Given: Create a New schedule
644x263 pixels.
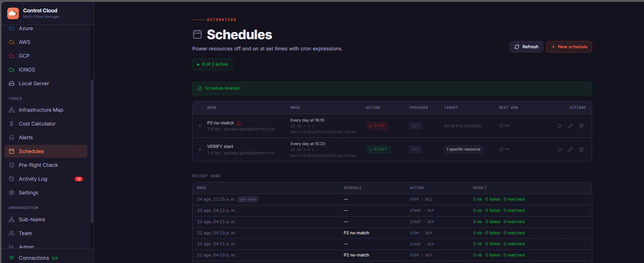Looking at the screenshot, I should (x=569, y=47).
